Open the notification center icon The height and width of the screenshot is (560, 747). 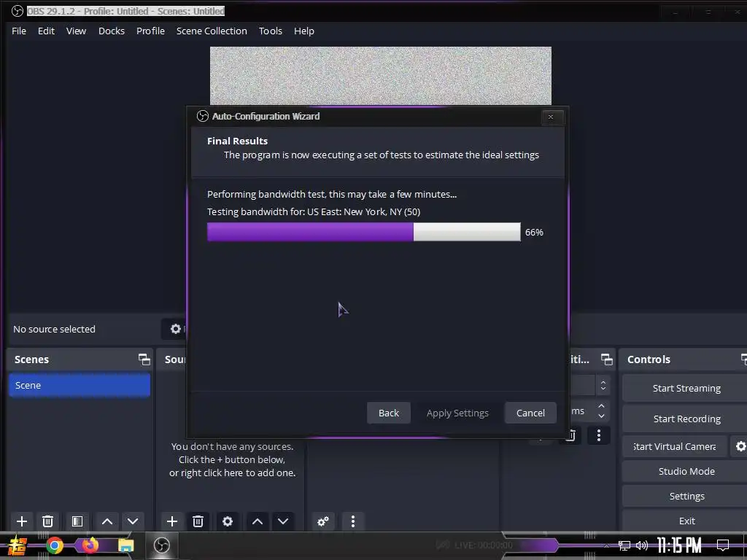click(723, 545)
